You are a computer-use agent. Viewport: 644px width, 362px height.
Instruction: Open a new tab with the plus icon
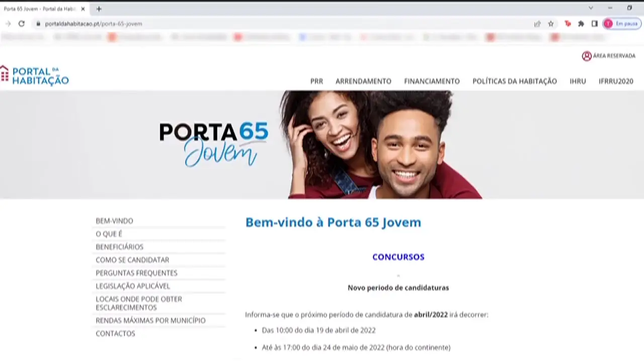(99, 9)
